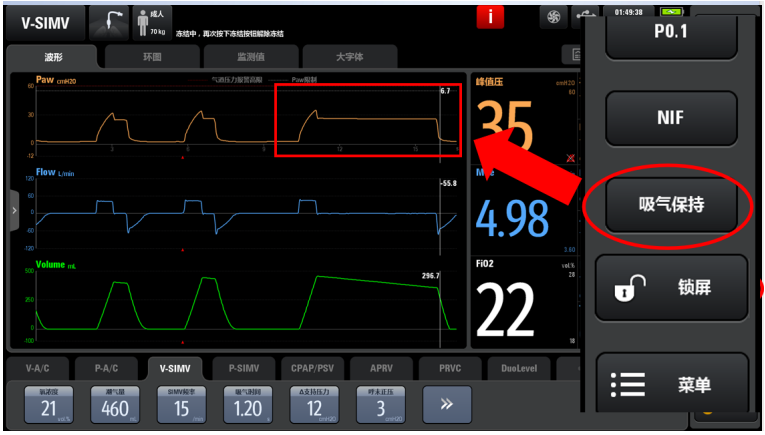Select the P-SIMV ventilation mode tab
Image resolution: width=765 pixels, height=435 pixels.
[244, 368]
